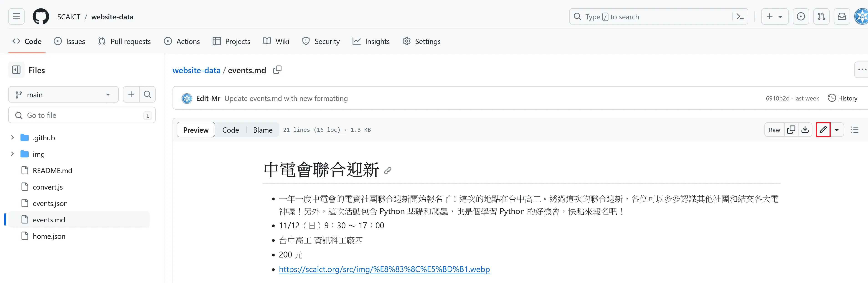Screen dimensions: 868x283
Task: Collapse the Files side panel
Action: click(x=16, y=70)
